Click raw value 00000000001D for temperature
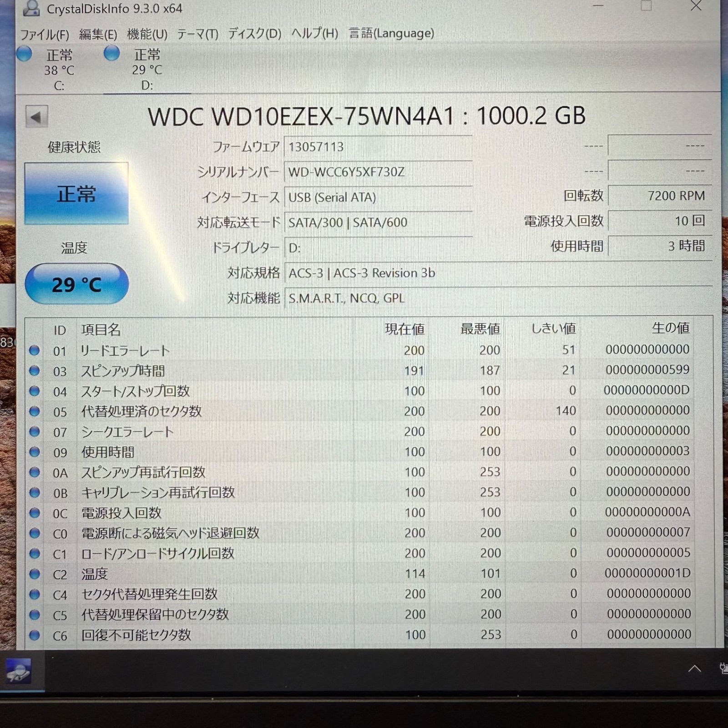Screen dimensions: 728x728 coord(648,573)
